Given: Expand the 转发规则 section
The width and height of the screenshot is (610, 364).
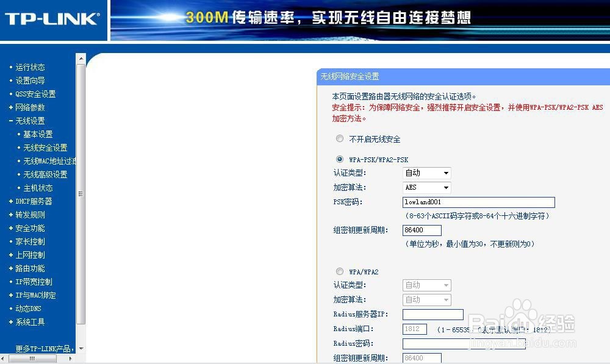Looking at the screenshot, I should 30,215.
